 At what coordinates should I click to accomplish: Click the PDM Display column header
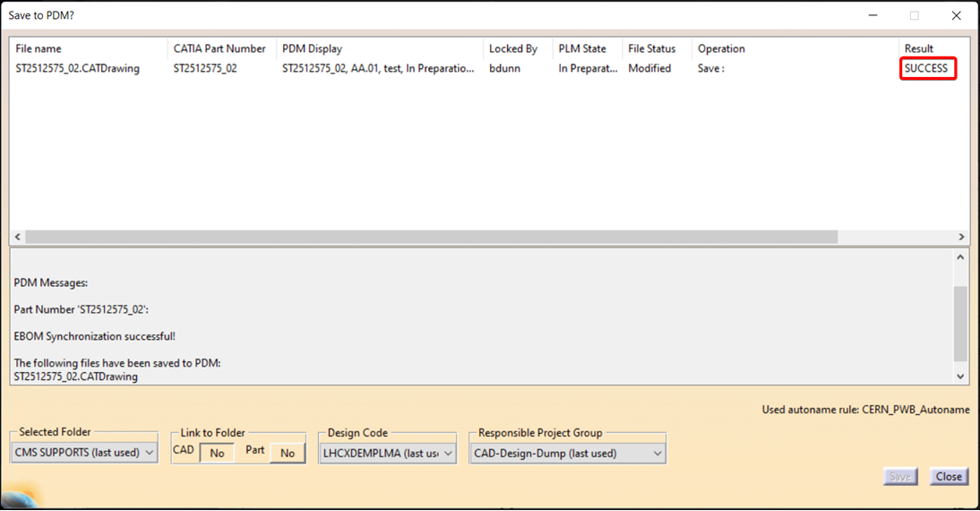tap(312, 48)
